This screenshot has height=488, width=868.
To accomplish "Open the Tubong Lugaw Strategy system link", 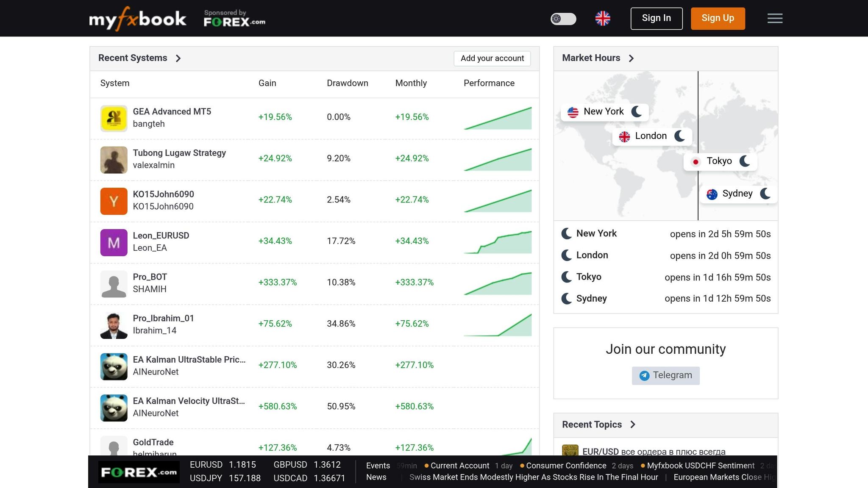I will pyautogui.click(x=179, y=153).
